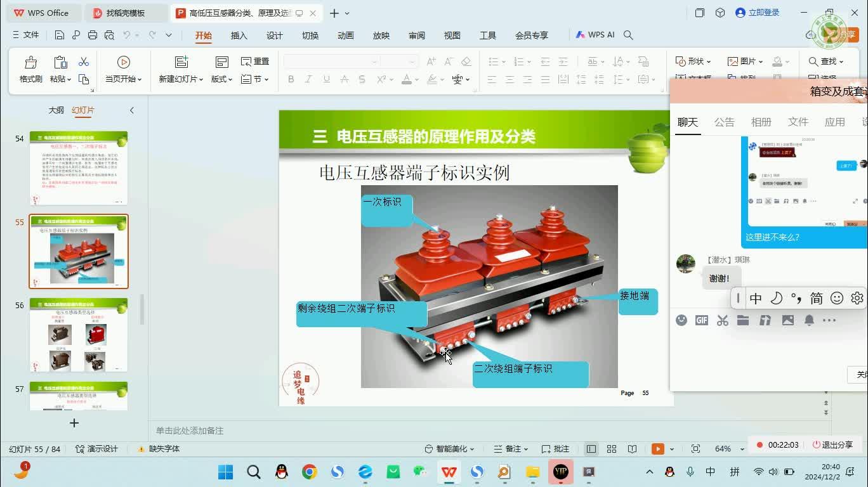868x487 pixels.
Task: Open the font color dropdown arrow
Action: (416, 79)
